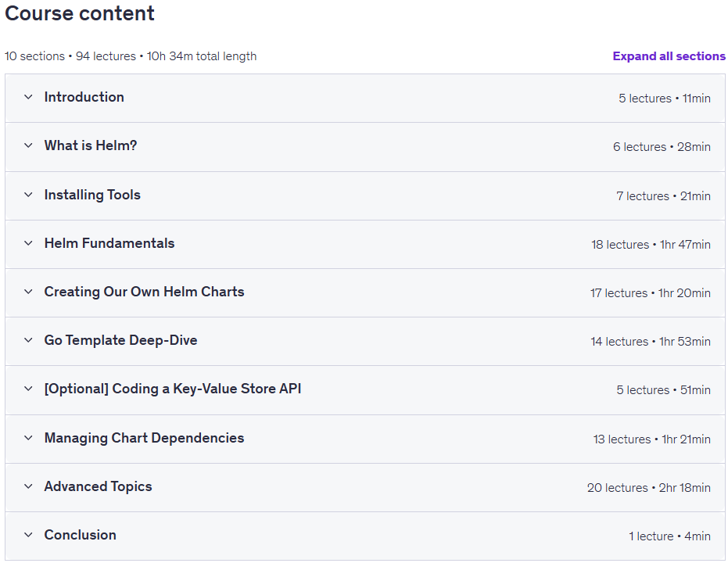Expand the Introduction section chevron

(x=28, y=97)
